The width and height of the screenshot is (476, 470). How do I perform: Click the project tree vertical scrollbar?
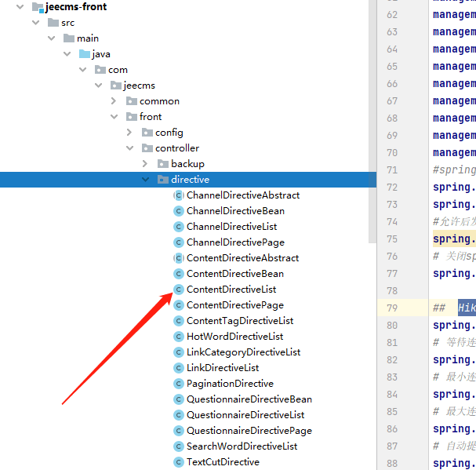tap(372, 122)
